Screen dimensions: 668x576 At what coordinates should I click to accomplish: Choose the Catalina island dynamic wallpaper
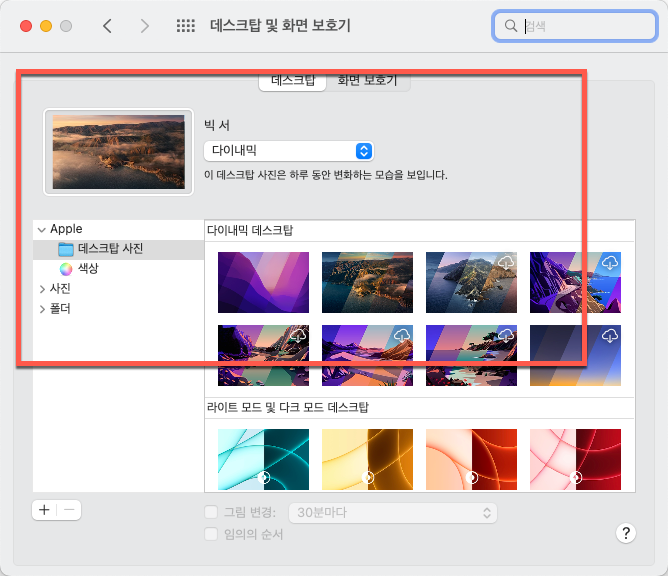471,282
